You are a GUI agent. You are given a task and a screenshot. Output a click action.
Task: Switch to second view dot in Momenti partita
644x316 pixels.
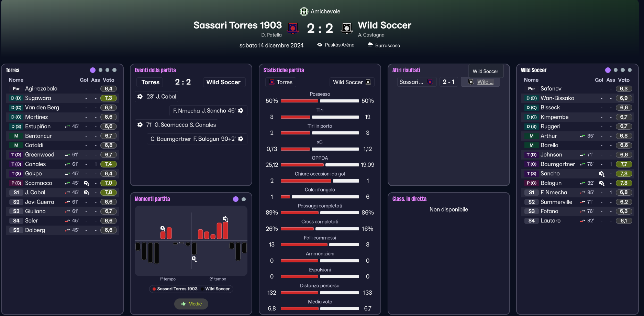point(244,199)
